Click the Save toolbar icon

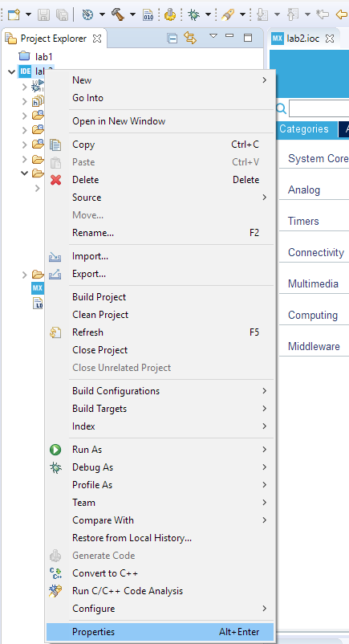pos(44,15)
